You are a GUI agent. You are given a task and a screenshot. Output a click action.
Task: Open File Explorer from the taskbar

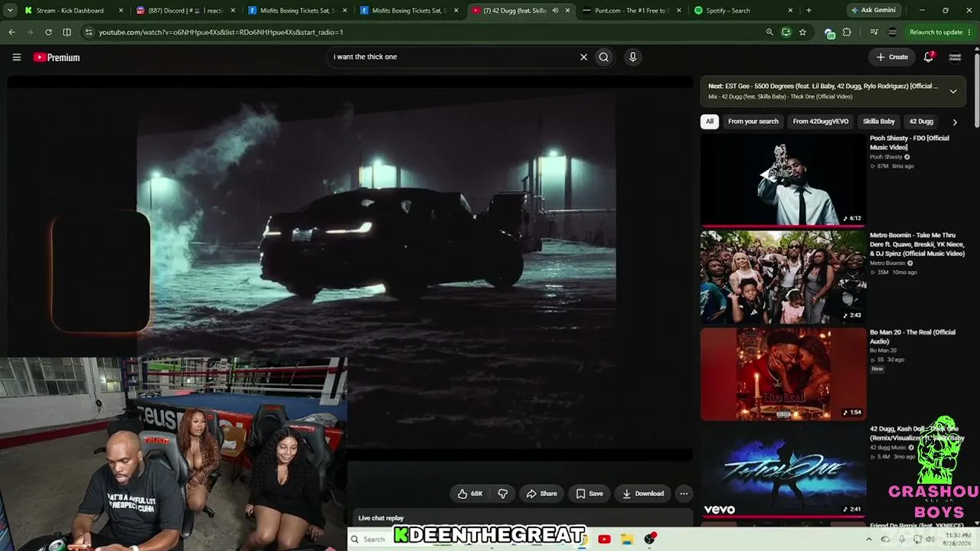627,539
